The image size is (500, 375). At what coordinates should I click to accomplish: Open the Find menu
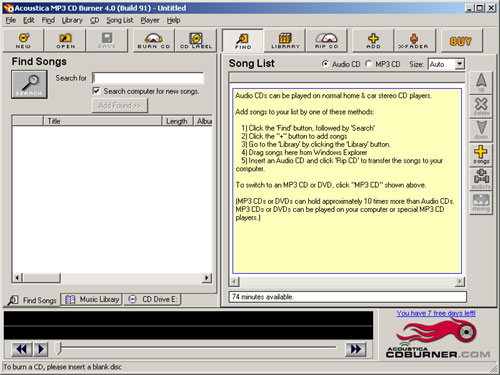48,20
